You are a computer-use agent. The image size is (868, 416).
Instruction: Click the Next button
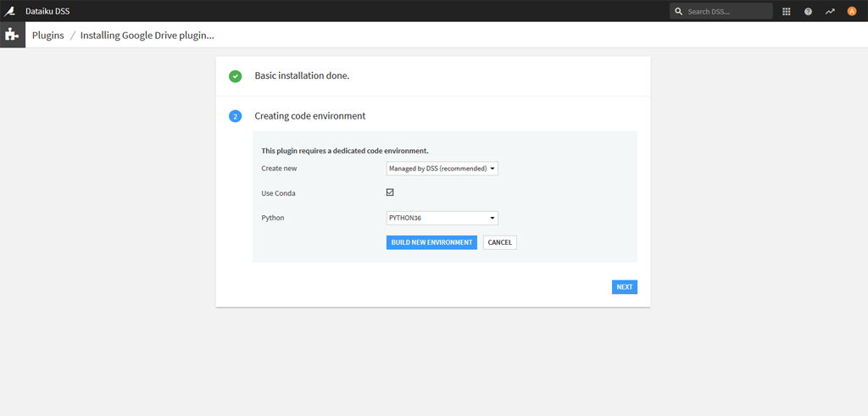(625, 287)
